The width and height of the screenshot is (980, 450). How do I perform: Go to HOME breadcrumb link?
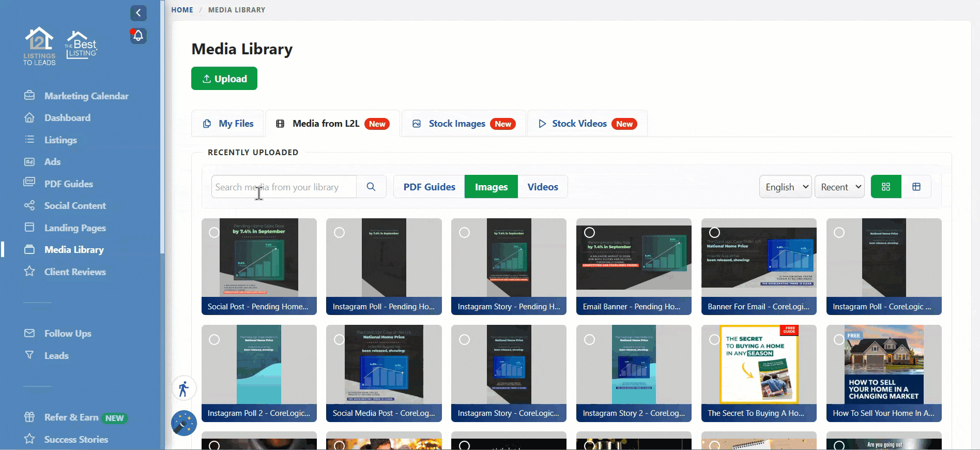182,10
